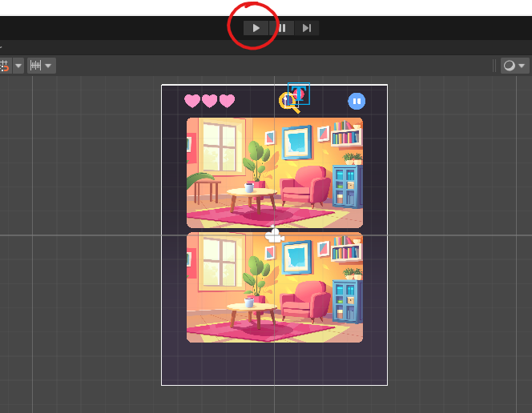Click the round coffee table in bottom picture

point(252,307)
